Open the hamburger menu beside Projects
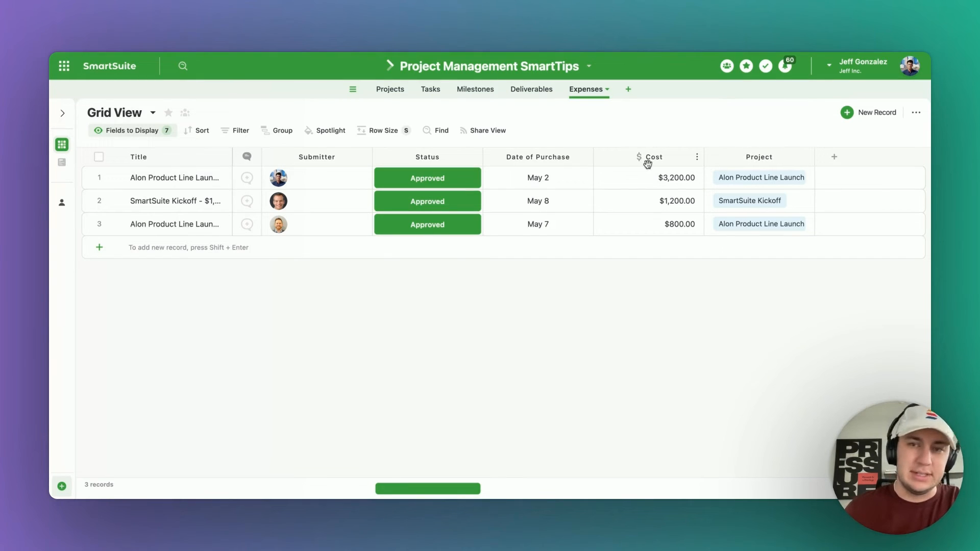The height and width of the screenshot is (551, 980). pos(353,89)
